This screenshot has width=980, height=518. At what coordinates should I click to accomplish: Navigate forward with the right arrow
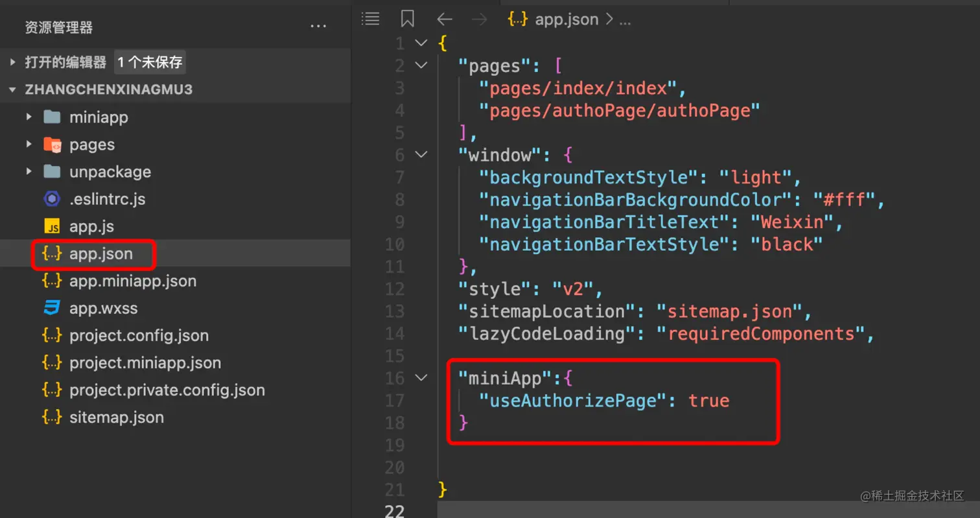479,19
